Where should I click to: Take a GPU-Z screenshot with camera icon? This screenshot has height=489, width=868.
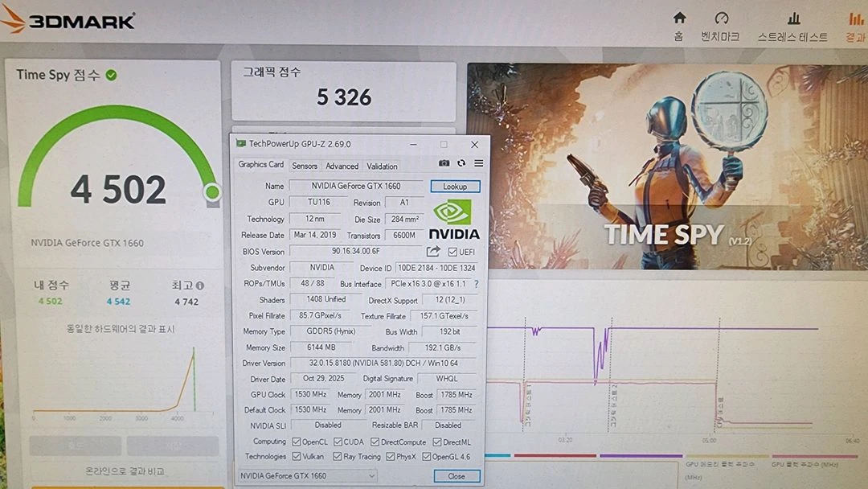[x=444, y=163]
